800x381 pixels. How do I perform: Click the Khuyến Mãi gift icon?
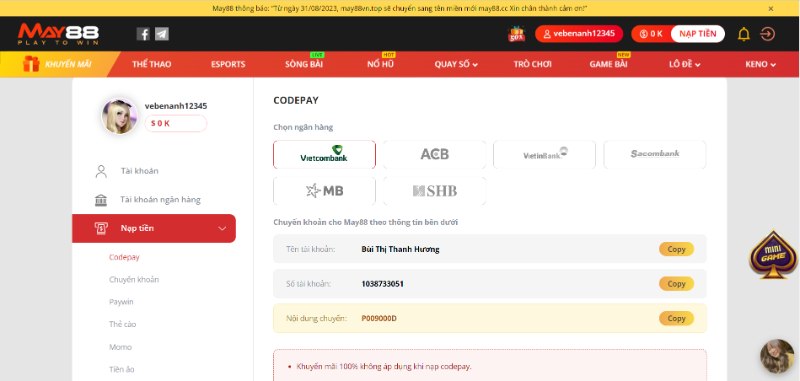click(31, 64)
